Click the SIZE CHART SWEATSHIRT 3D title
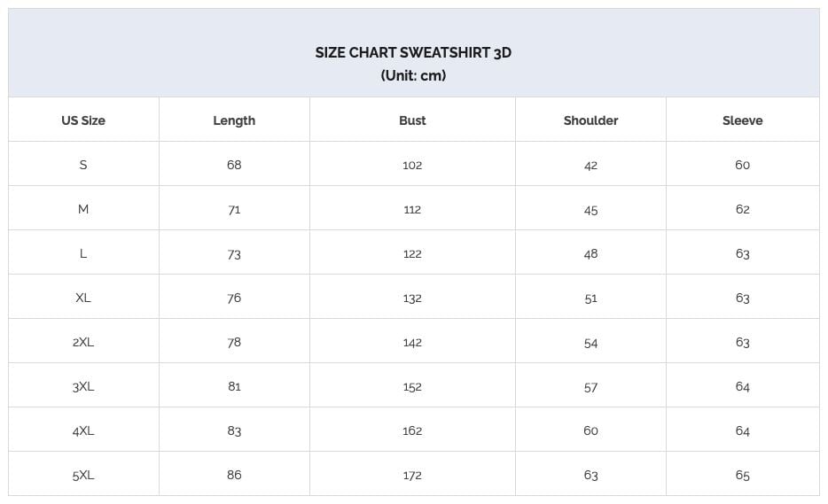Screen dimensions: 828x504 pyautogui.click(x=413, y=53)
